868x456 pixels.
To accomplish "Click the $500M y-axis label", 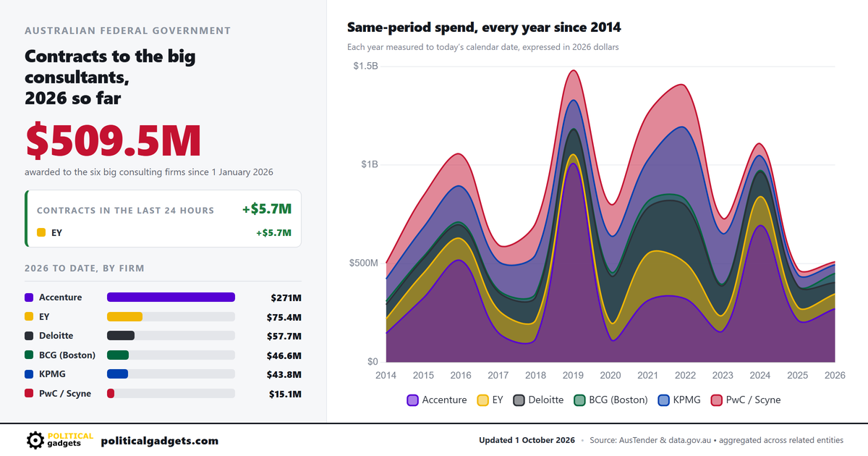I will click(x=364, y=263).
